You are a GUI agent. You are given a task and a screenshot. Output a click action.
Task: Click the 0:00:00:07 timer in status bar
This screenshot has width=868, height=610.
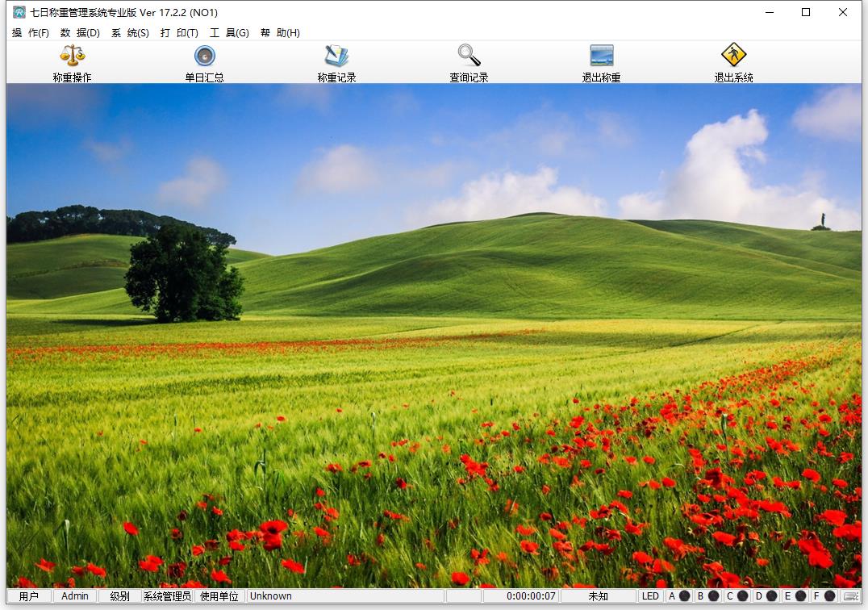tap(531, 596)
